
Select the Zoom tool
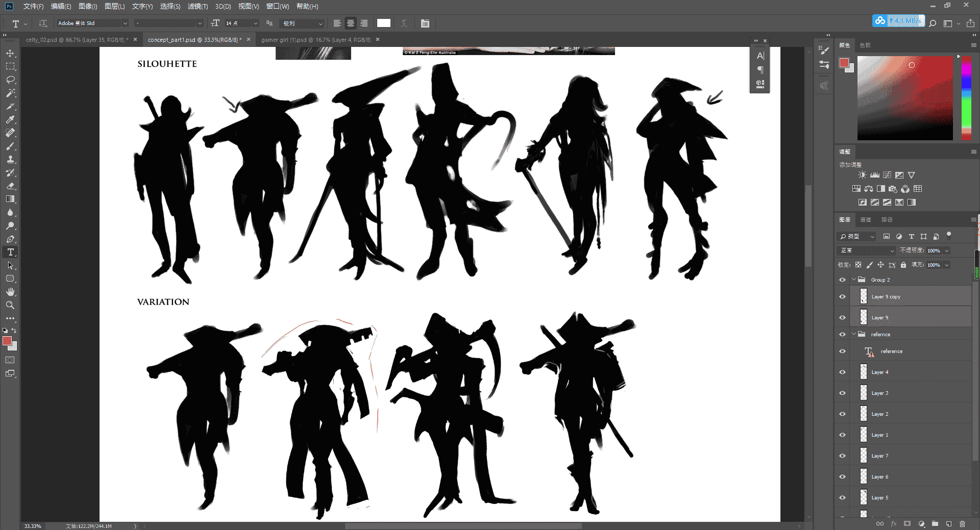coord(10,305)
